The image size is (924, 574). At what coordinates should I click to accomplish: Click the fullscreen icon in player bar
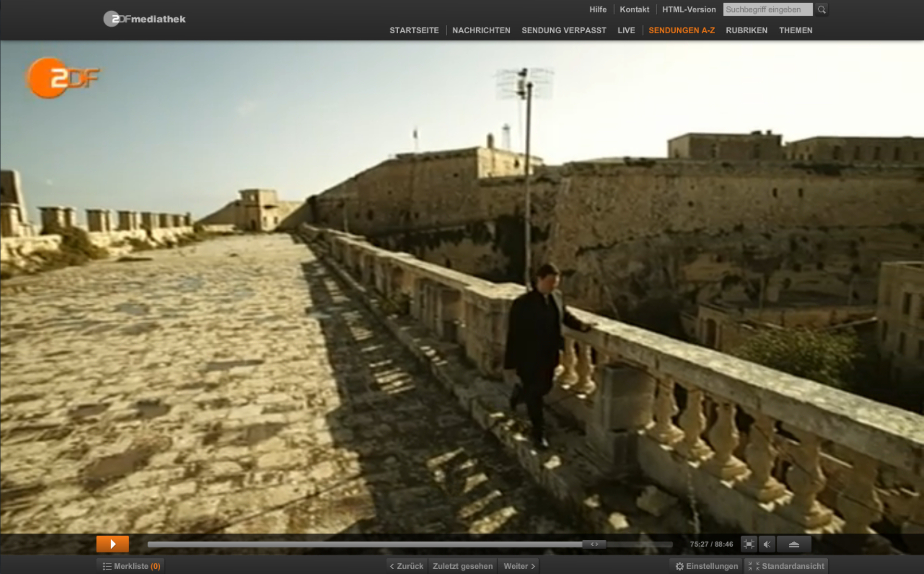(x=748, y=544)
